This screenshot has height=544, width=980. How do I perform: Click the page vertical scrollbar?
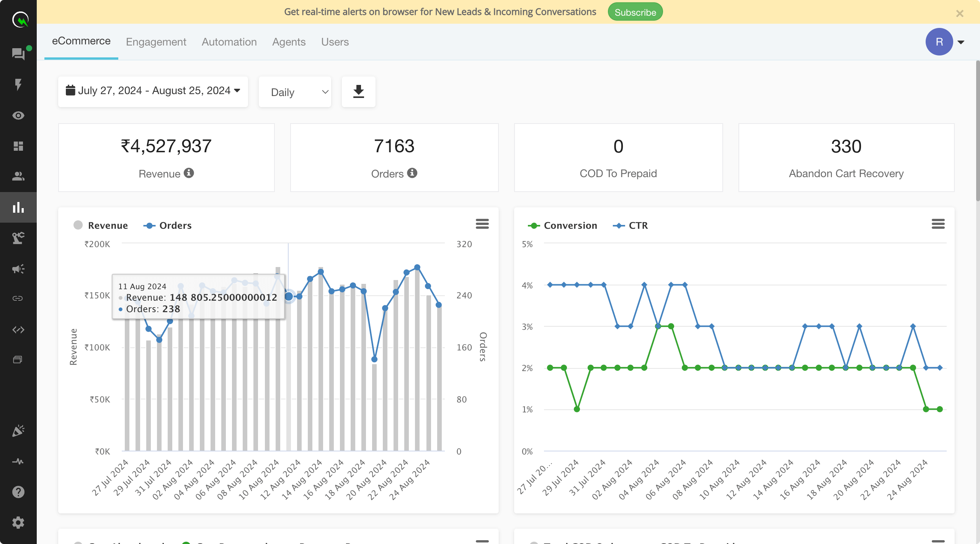click(977, 130)
